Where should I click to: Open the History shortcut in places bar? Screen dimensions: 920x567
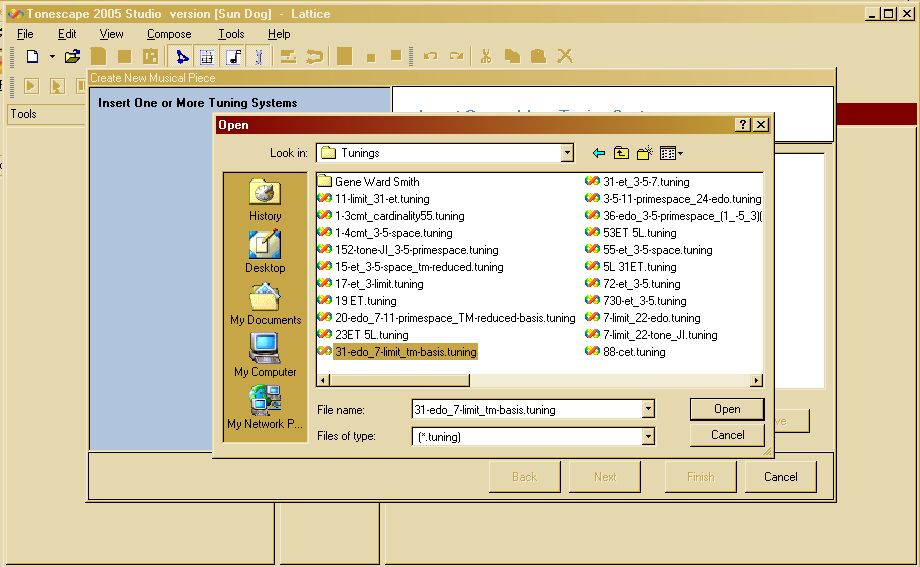[265, 200]
